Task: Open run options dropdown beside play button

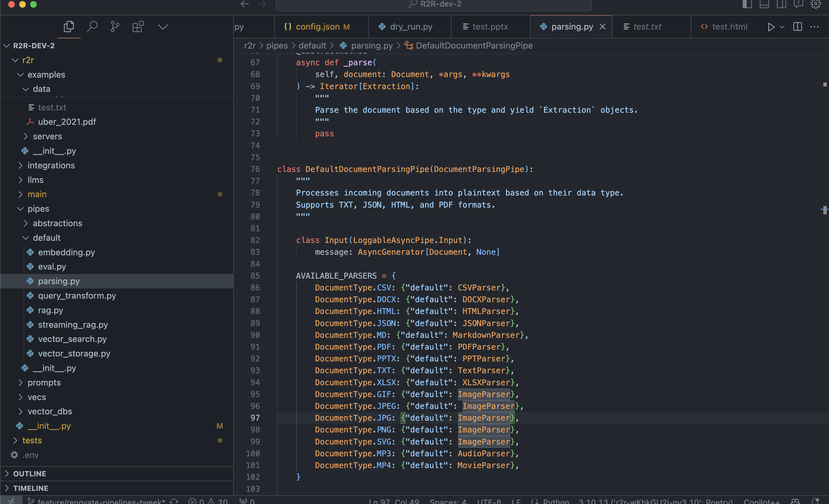Action: click(782, 27)
